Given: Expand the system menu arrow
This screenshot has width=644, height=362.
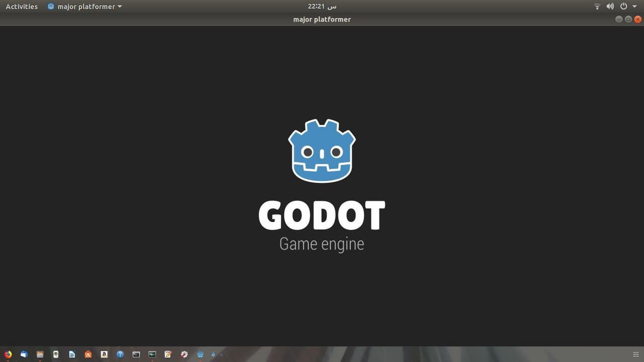Looking at the screenshot, I should tap(634, 7).
